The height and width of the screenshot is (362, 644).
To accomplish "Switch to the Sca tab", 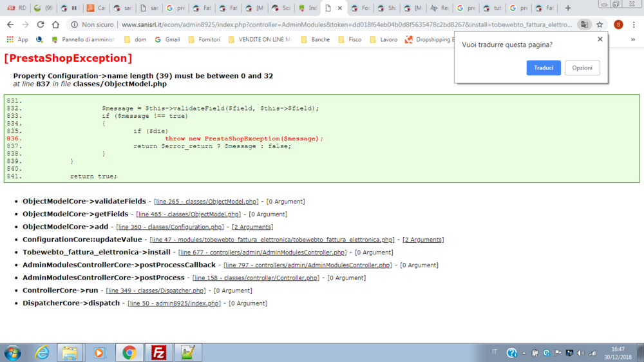I will [x=281, y=8].
